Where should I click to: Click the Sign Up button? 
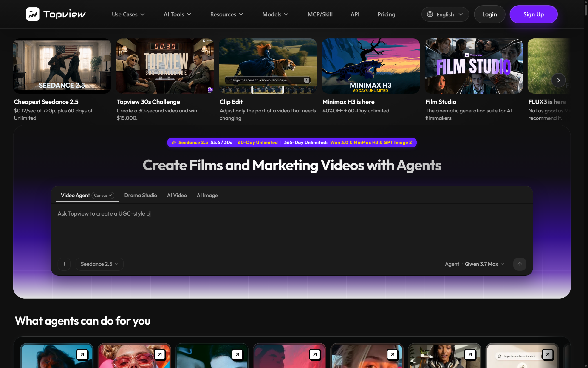click(x=533, y=14)
